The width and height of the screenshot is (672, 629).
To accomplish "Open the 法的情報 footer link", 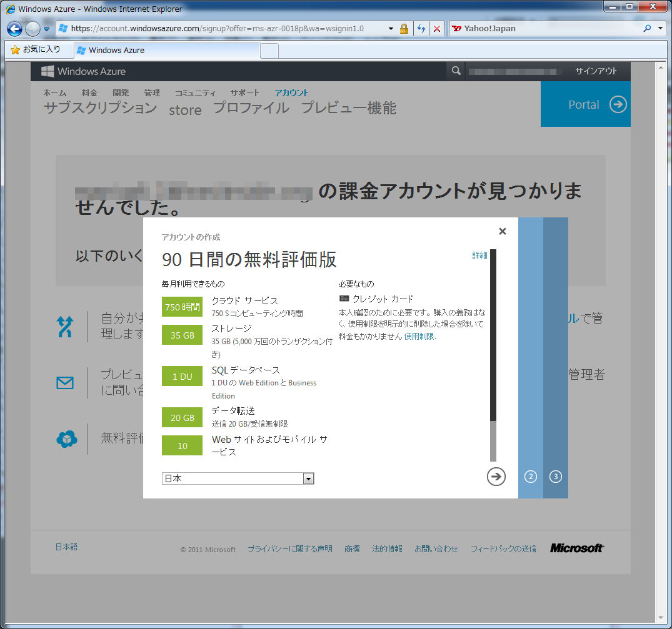I will [387, 549].
